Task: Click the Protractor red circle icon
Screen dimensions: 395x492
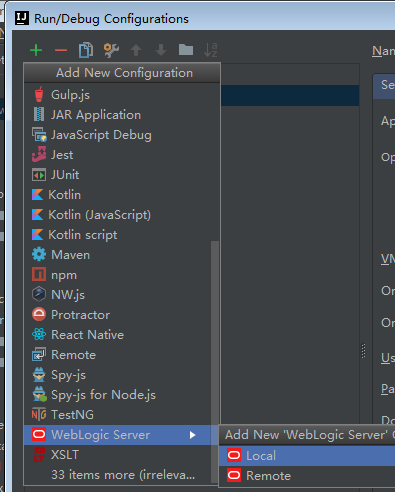Action: click(39, 314)
